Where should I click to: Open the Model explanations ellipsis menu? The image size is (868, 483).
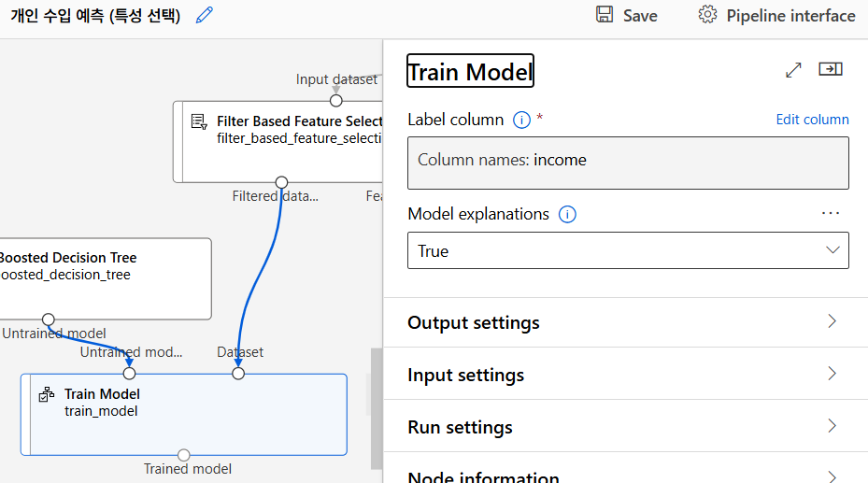click(831, 213)
